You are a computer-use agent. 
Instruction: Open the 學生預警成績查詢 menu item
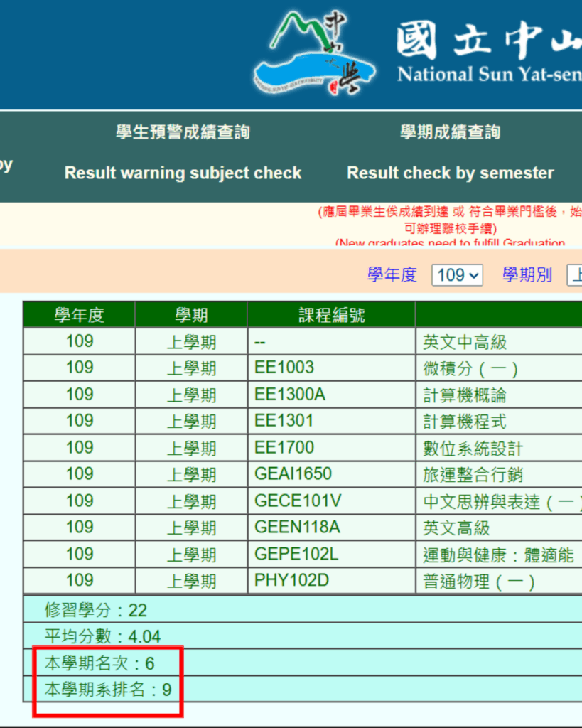(183, 132)
